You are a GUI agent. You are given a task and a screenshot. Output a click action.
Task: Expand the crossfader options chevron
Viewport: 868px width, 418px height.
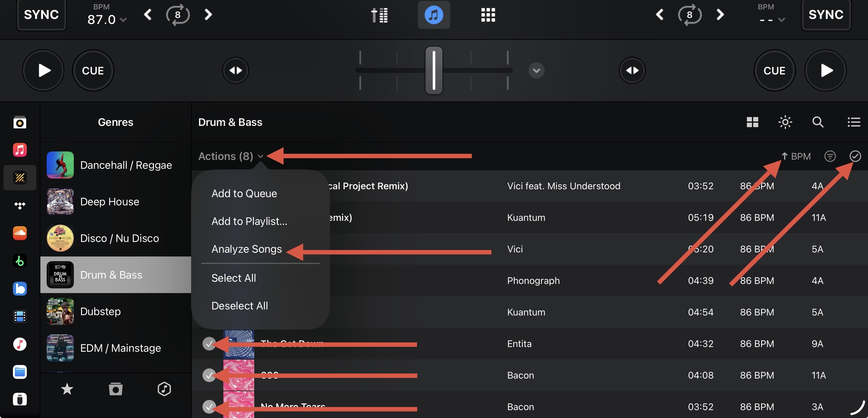[x=537, y=70]
